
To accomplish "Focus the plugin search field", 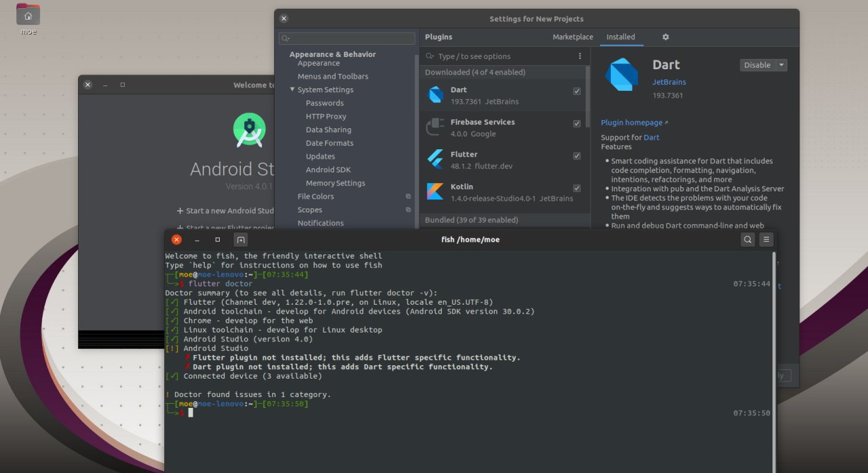I will point(498,56).
